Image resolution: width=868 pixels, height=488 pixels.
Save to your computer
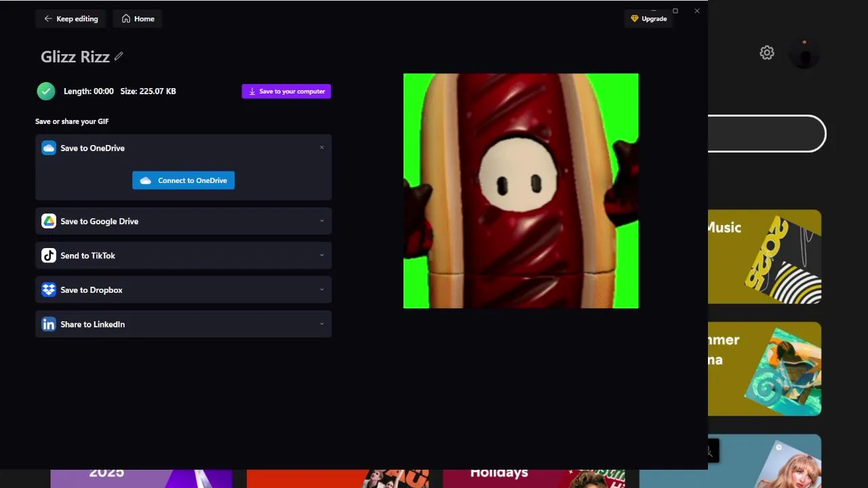286,91
